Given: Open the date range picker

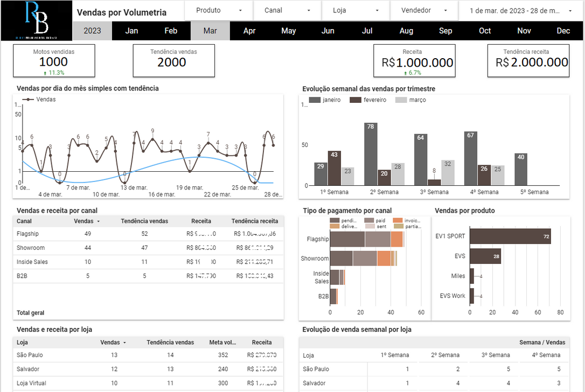Looking at the screenshot, I should point(520,10).
